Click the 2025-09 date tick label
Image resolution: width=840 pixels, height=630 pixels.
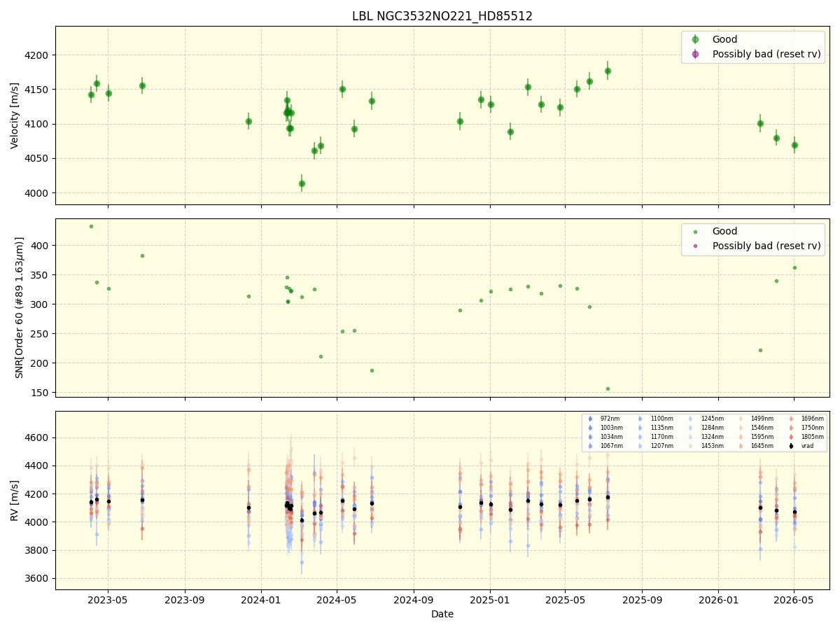pos(642,600)
